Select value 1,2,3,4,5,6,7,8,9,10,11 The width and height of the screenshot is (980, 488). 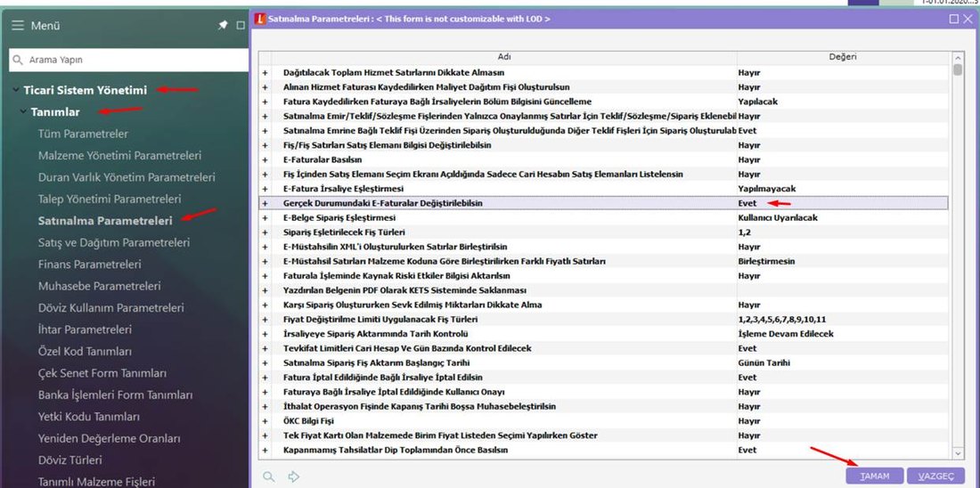click(782, 320)
